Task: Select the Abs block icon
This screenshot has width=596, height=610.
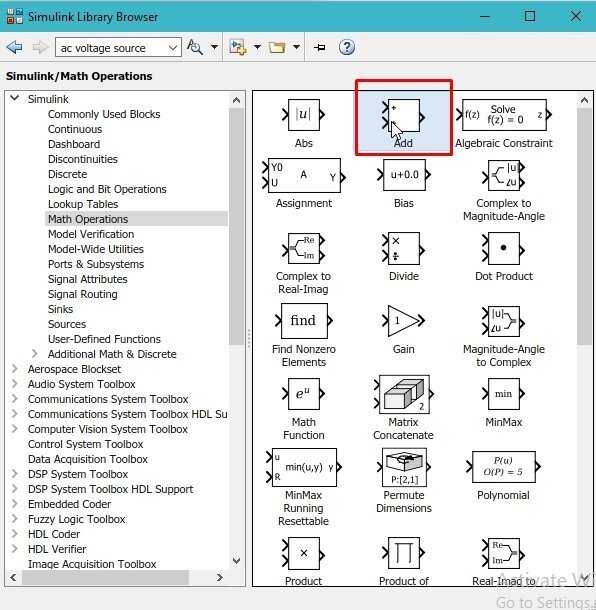Action: [303, 115]
